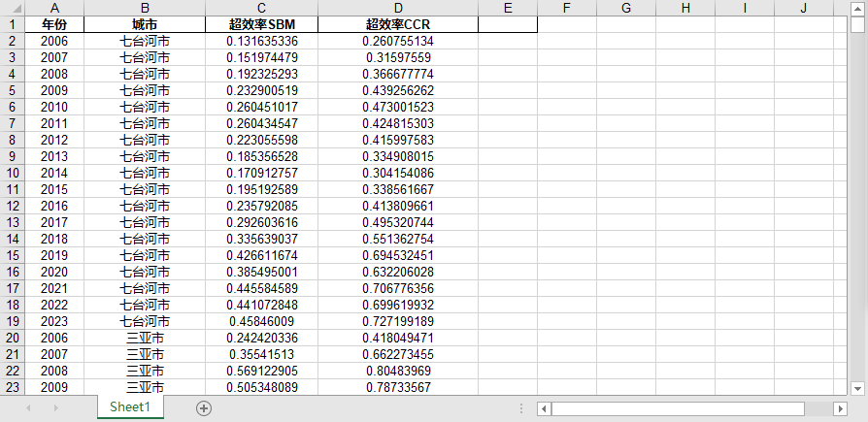Screen dimensions: 868x422
Task: Select the 城市 header cell
Action: click(x=145, y=24)
